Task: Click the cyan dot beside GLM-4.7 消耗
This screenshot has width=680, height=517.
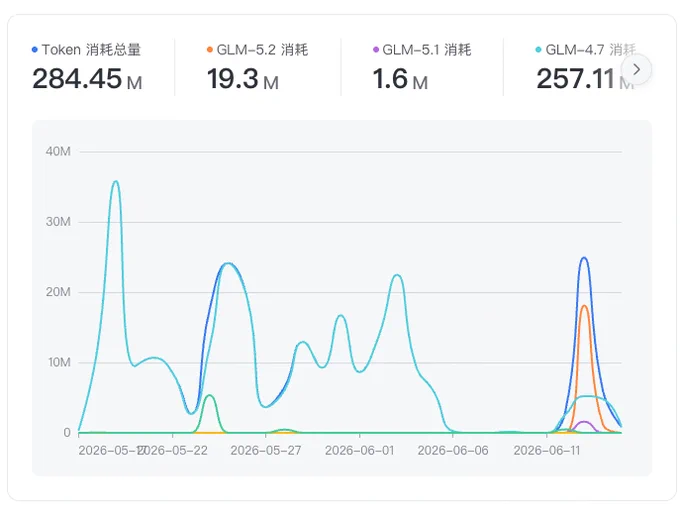Action: (x=538, y=50)
